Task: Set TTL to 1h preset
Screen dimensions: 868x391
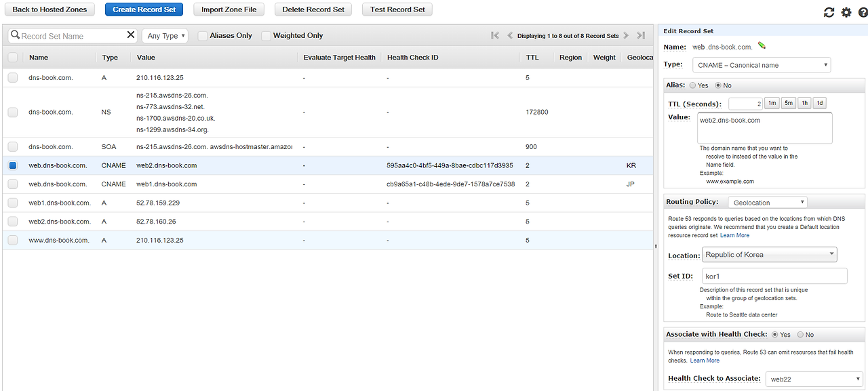Action: (804, 104)
